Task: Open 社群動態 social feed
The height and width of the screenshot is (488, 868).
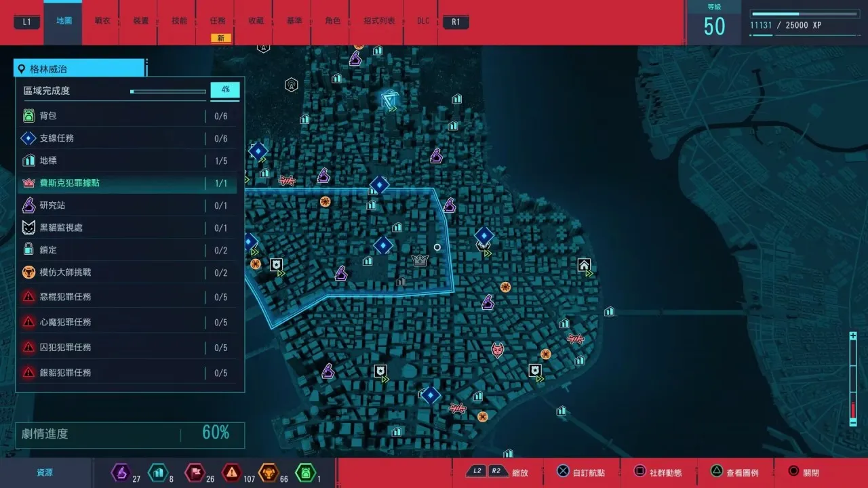Action: pos(658,472)
